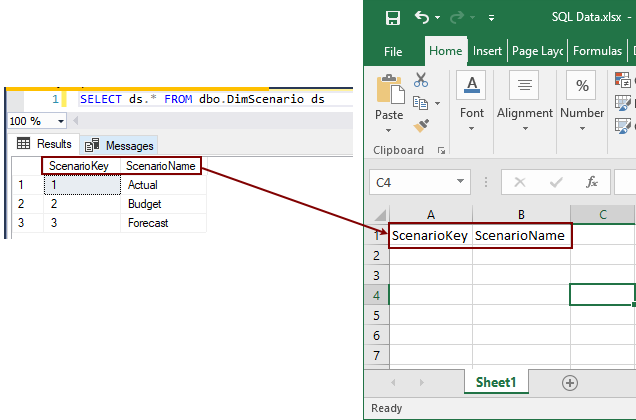Open the Undo history dropdown arrow
Viewport: 636px width, 420px height.
(x=437, y=17)
